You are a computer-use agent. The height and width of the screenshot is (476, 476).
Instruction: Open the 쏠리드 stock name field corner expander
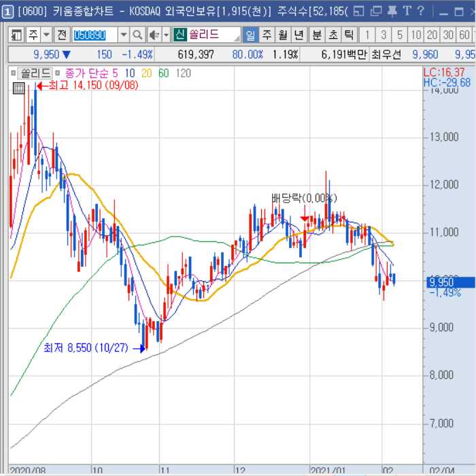point(237,39)
